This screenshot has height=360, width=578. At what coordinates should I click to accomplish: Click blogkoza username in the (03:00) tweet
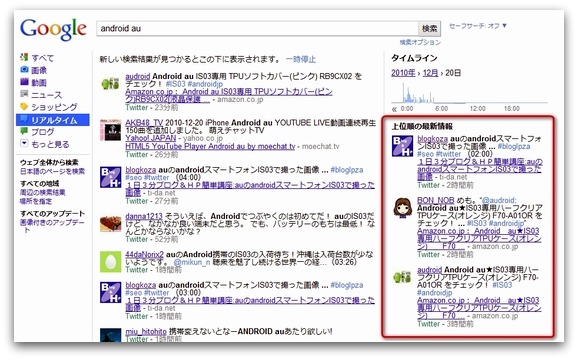[140, 285]
